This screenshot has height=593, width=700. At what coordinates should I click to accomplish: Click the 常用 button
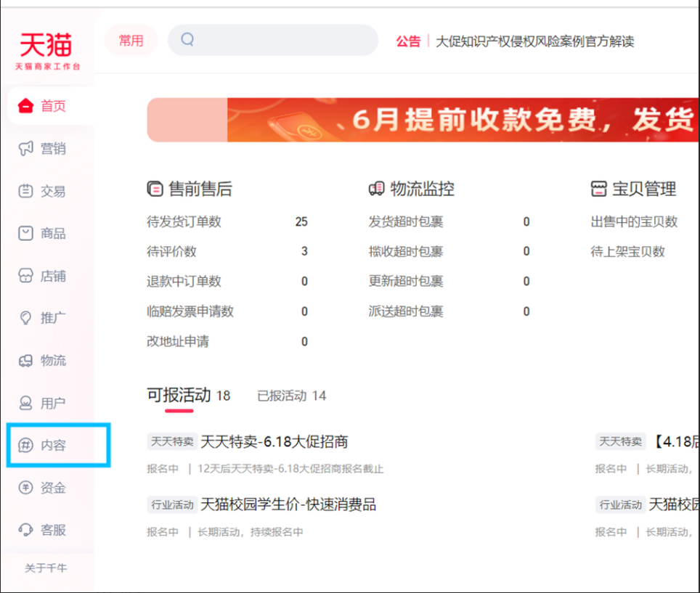click(x=131, y=41)
